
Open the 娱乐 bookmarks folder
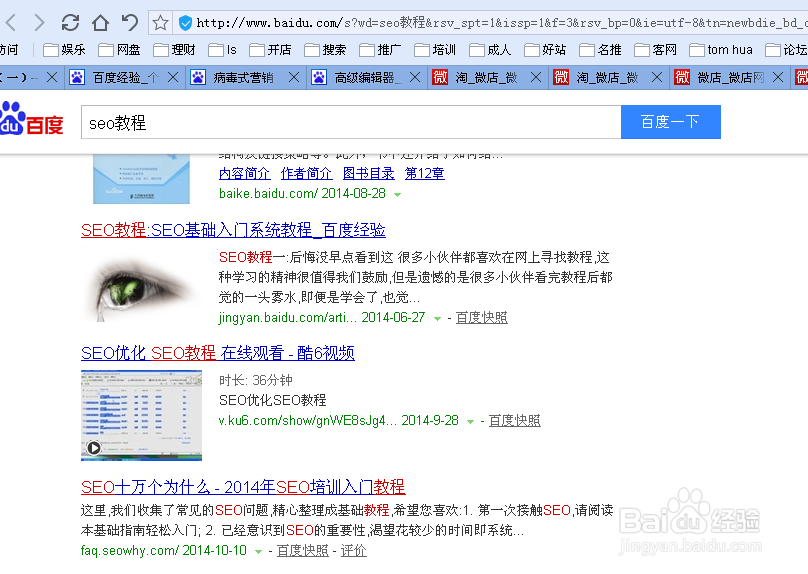[64, 50]
